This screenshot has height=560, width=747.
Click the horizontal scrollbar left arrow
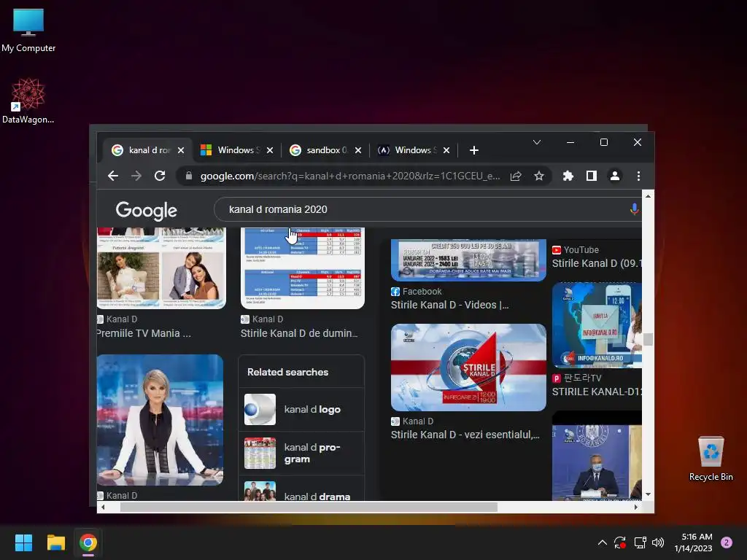102,507
